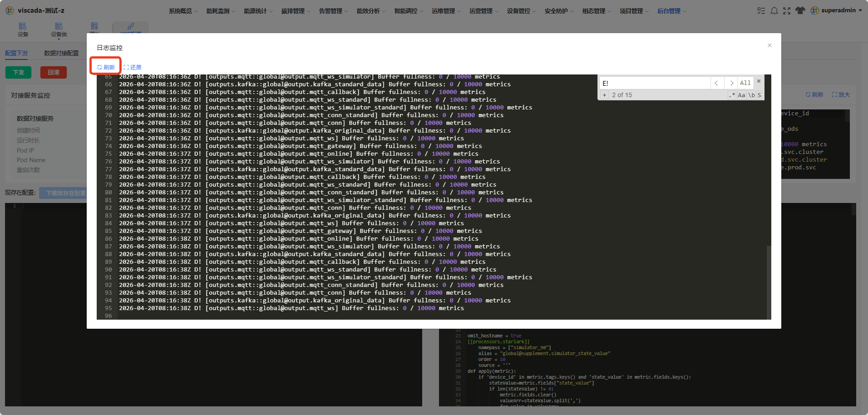Image resolution: width=868 pixels, height=415 pixels.
Task: Click the 下载现存配置 button
Action: point(63,193)
